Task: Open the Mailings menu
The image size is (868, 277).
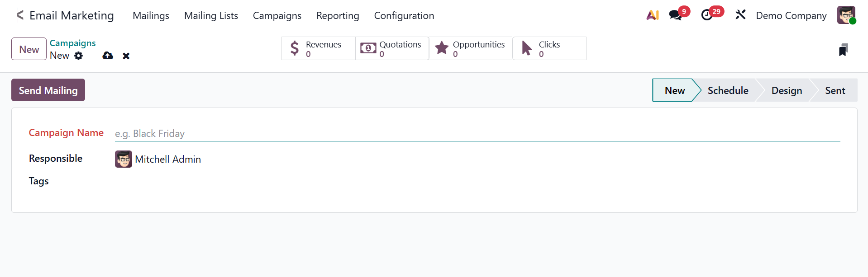Action: click(151, 16)
